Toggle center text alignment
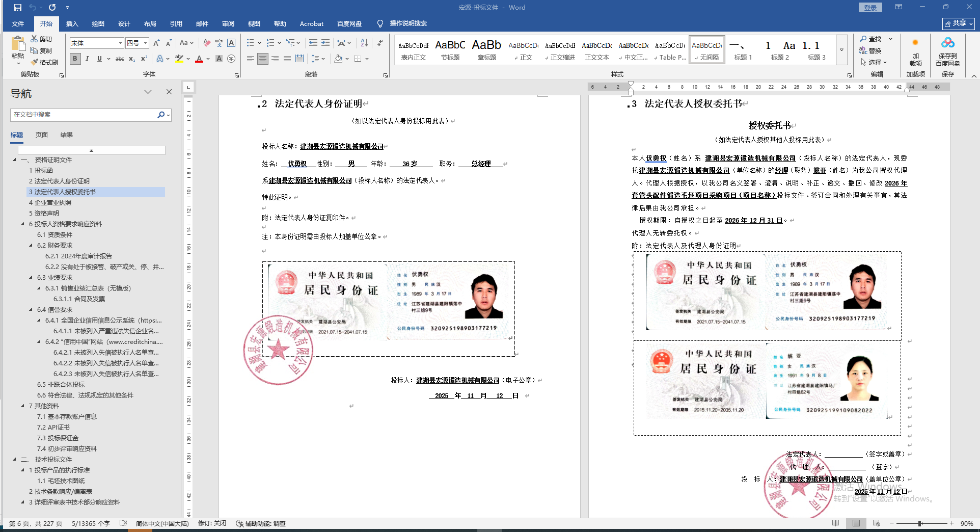The image size is (980, 532). point(263,59)
